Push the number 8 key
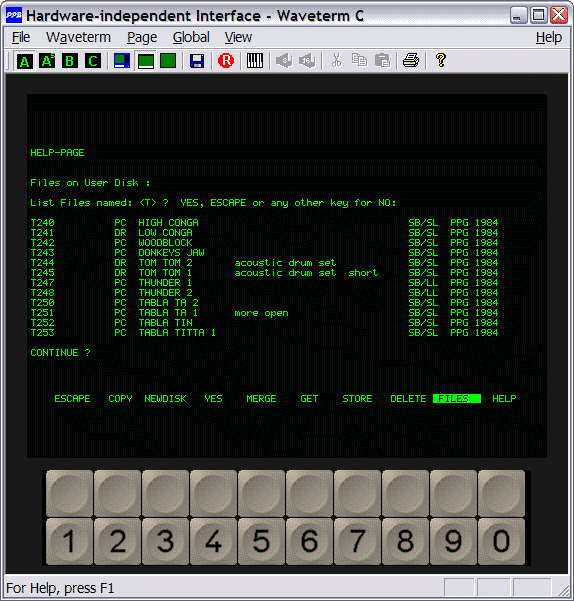Viewport: 574px width, 601px height. (405, 541)
